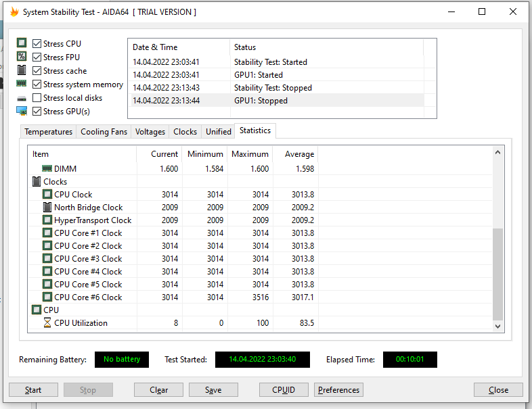Select the 'Stability Test: Started' log row
532x409 pixels.
pos(276,62)
